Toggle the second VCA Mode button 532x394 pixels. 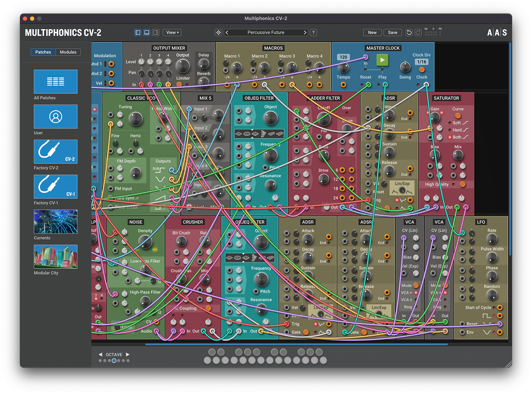pyautogui.click(x=445, y=285)
